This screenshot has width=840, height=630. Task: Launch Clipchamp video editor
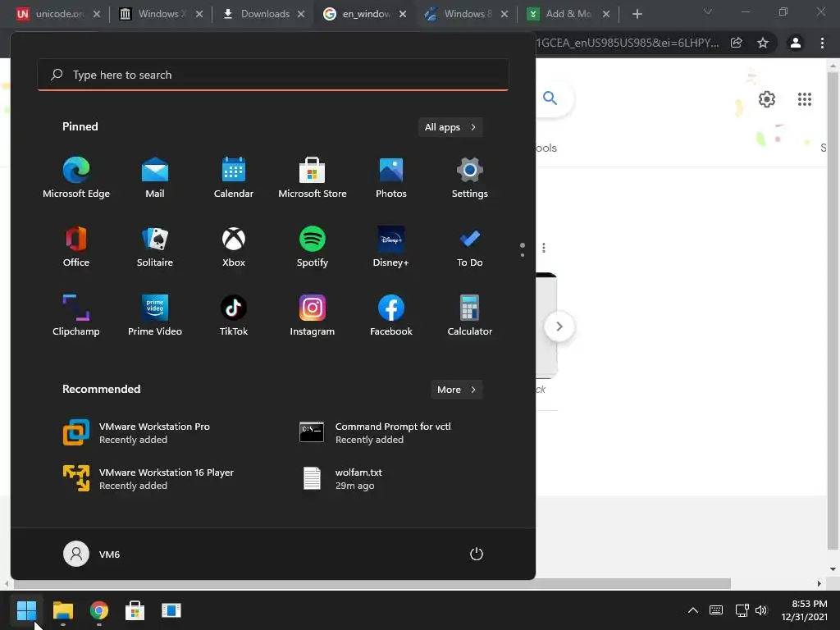pos(76,316)
